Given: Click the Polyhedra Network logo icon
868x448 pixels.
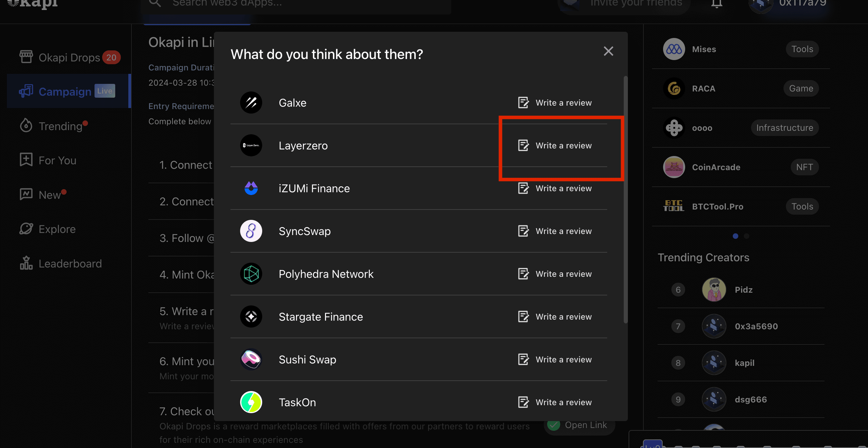Looking at the screenshot, I should (x=251, y=274).
